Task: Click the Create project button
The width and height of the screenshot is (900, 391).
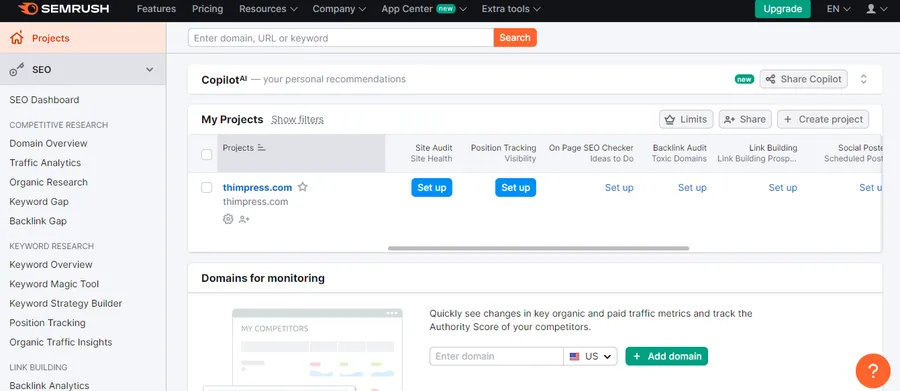Action: tap(823, 119)
